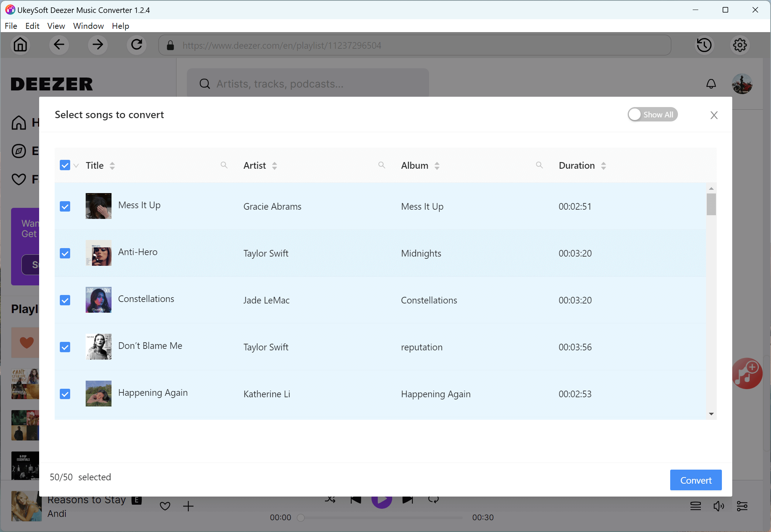Uncheck the Happening Again checkbox
Screen dimensions: 771x532
tap(65, 394)
